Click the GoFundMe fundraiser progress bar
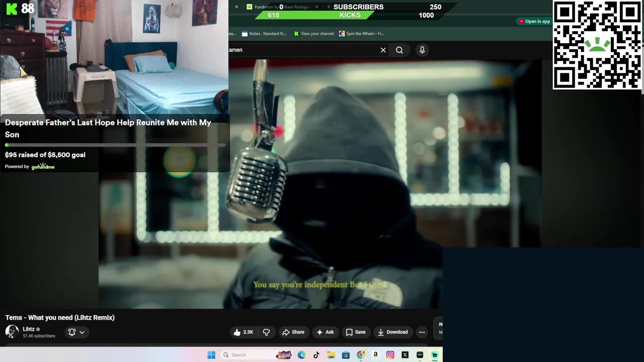Viewport: 644px width, 362px height. tap(115, 145)
